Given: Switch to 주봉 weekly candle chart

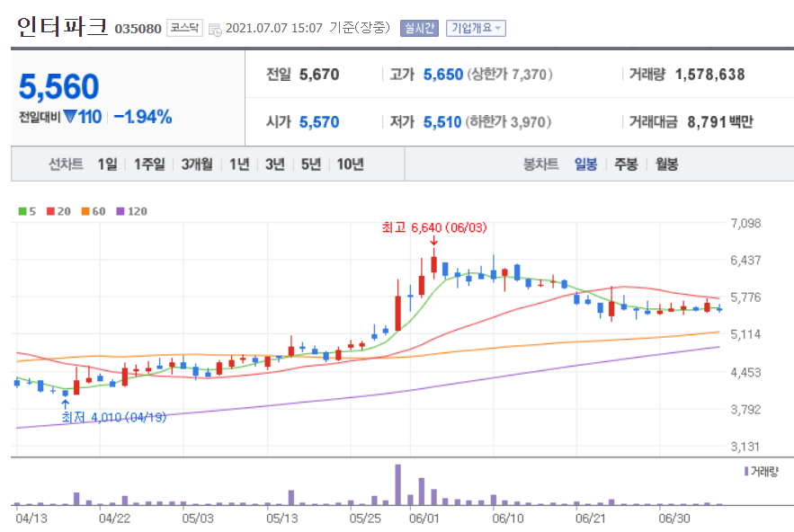Looking at the screenshot, I should pos(626,164).
